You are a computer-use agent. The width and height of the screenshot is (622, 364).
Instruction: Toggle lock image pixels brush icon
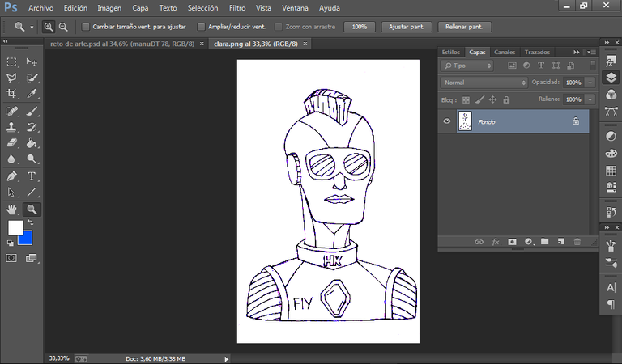[x=479, y=99]
